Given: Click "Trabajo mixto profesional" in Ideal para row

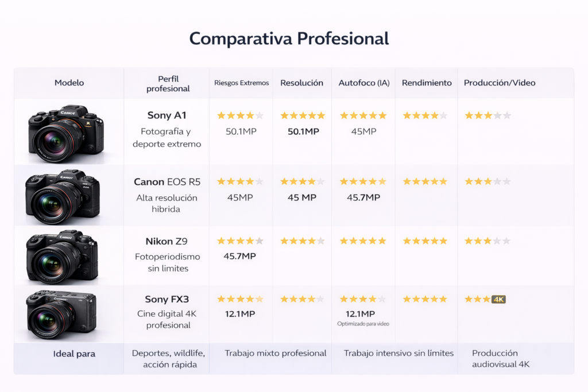Looking at the screenshot, I should (276, 353).
